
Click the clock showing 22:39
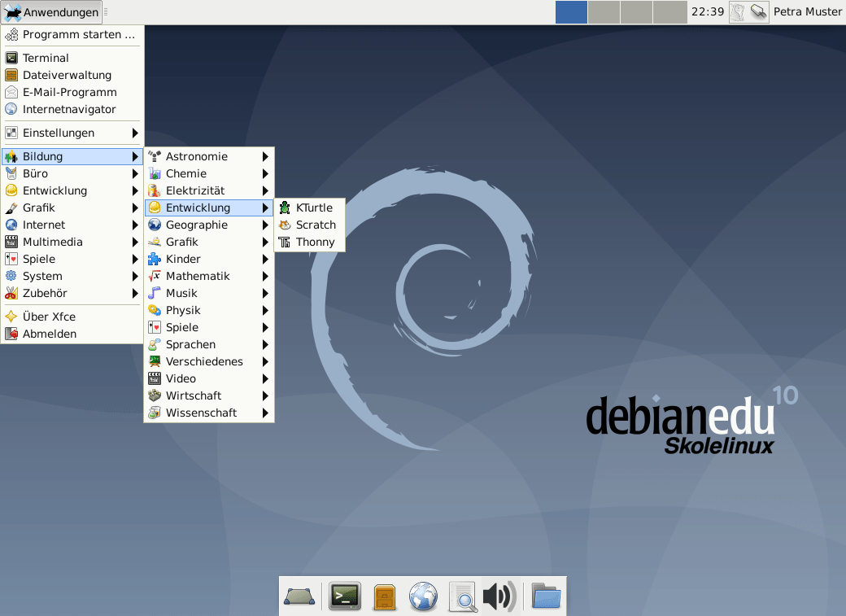pyautogui.click(x=708, y=12)
